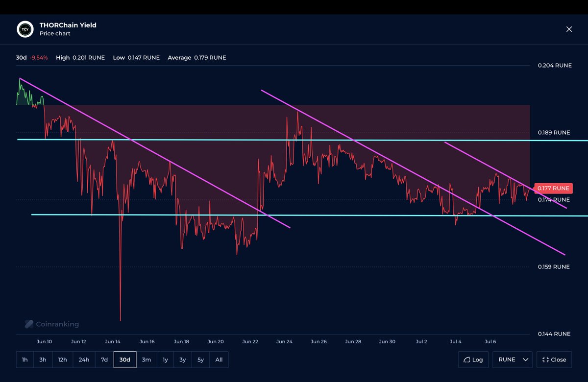Select the 3h time range
The image size is (588, 382).
(43, 359)
